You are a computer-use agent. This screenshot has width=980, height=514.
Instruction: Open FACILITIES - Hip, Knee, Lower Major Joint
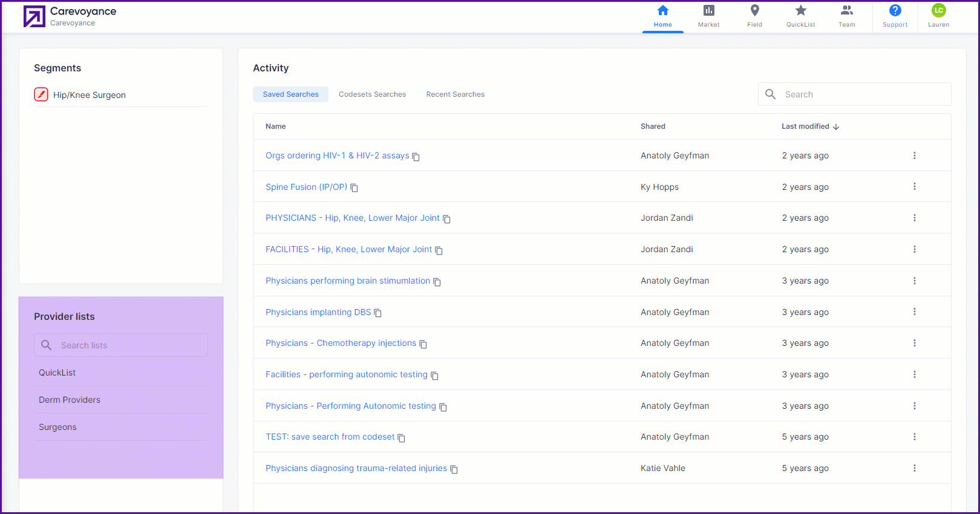click(348, 249)
